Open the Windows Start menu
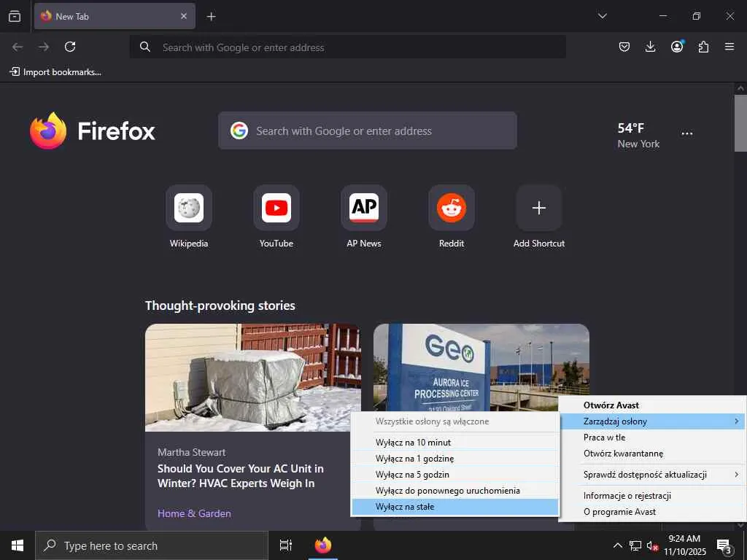This screenshot has height=560, width=747. pos(18,545)
